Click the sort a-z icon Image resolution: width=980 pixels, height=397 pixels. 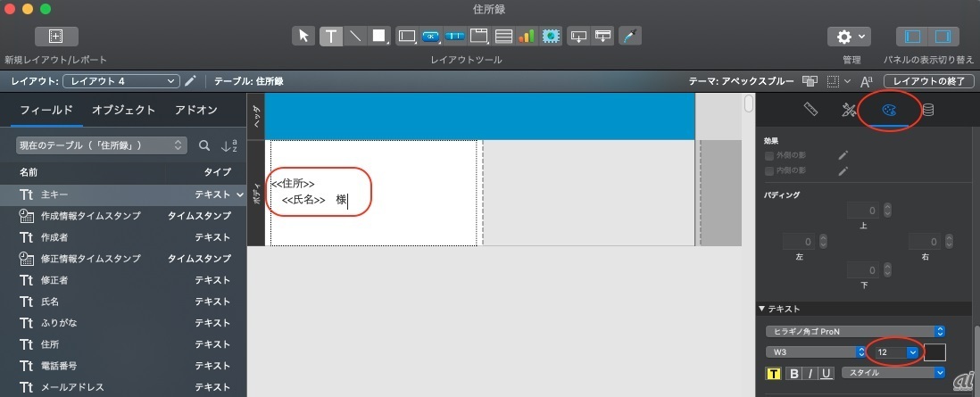[228, 145]
